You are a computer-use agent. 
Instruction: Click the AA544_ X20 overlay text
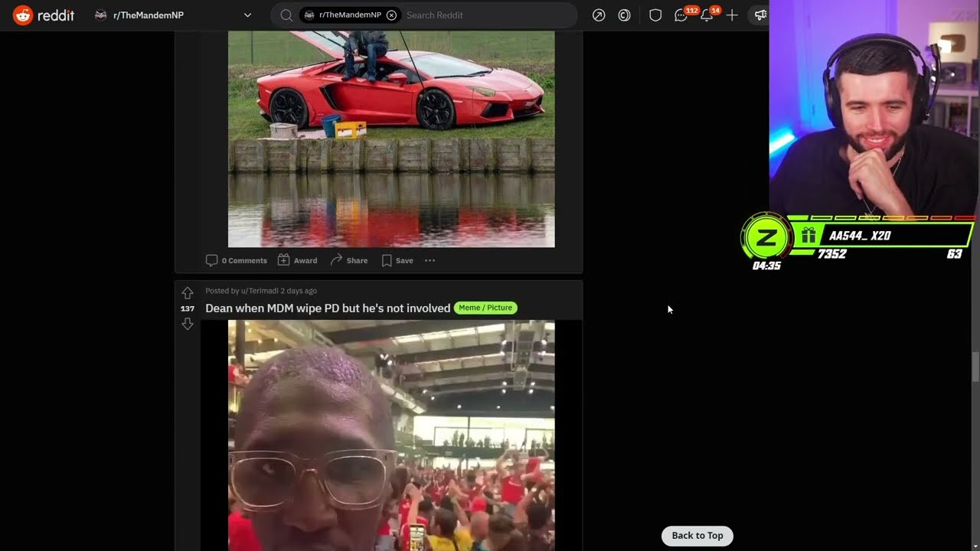pyautogui.click(x=860, y=236)
